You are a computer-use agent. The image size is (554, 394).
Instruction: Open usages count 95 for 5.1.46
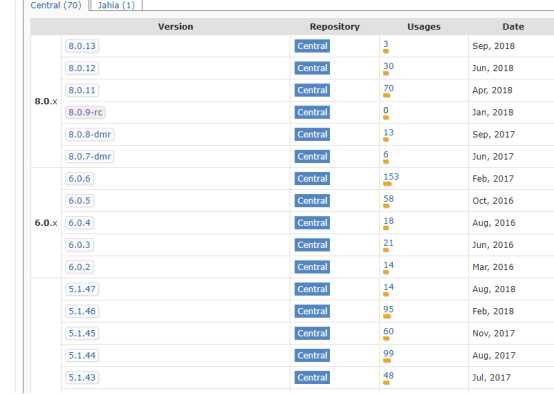pyautogui.click(x=388, y=309)
